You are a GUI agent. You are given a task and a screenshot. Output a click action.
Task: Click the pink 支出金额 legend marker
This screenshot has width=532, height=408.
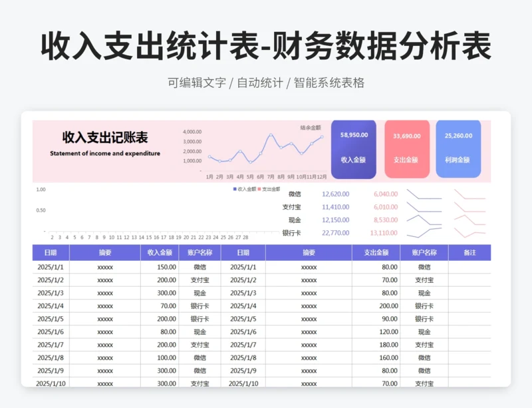pyautogui.click(x=259, y=189)
